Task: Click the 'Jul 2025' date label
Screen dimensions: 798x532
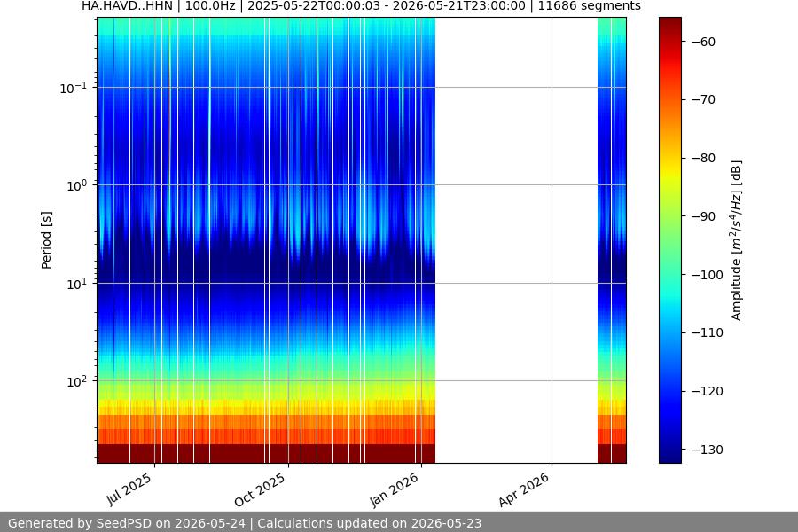Action: (x=129, y=489)
